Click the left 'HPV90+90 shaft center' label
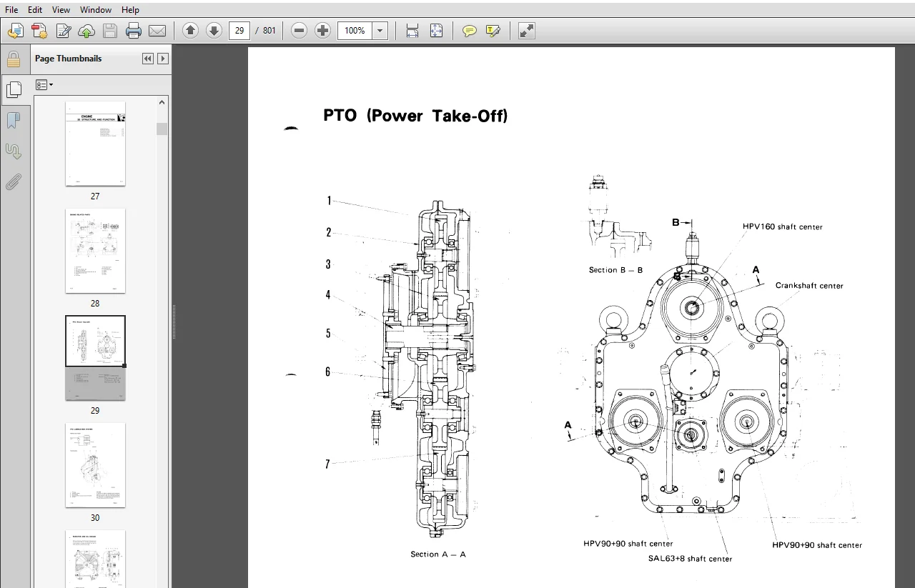915x588 pixels. click(628, 544)
